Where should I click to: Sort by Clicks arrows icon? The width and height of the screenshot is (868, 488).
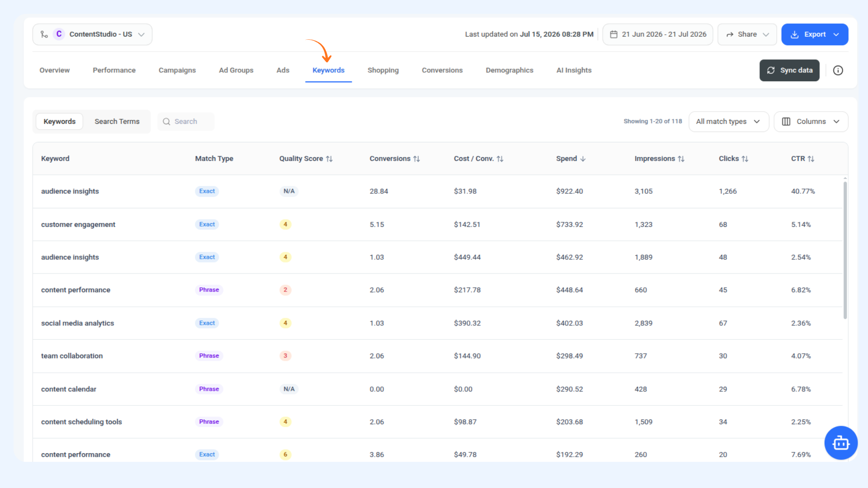[745, 159]
